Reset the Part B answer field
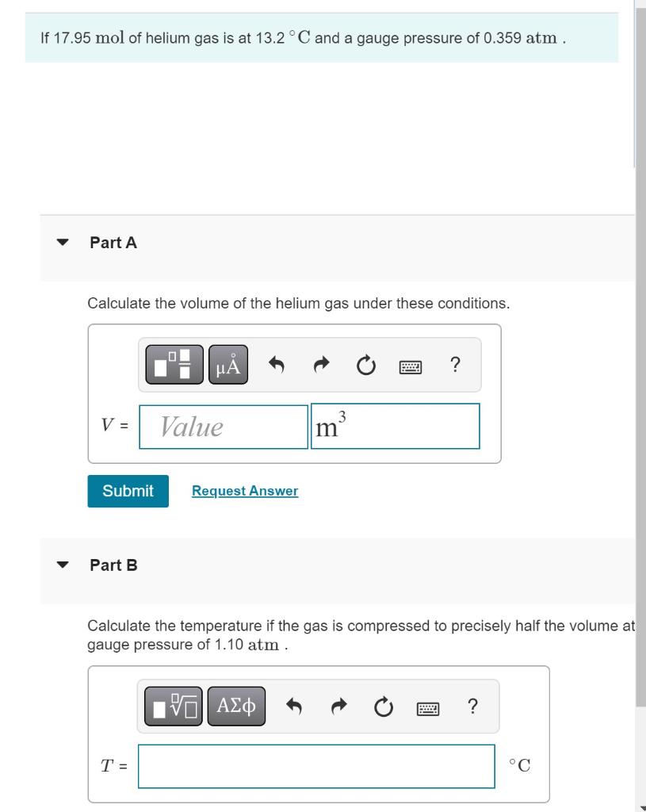Viewport: 646px width, 812px height. pos(384,707)
